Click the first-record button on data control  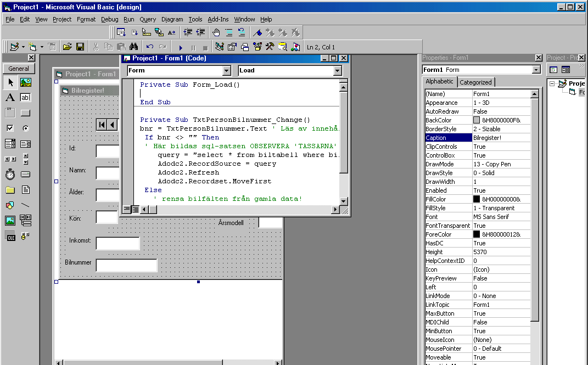pyautogui.click(x=102, y=125)
